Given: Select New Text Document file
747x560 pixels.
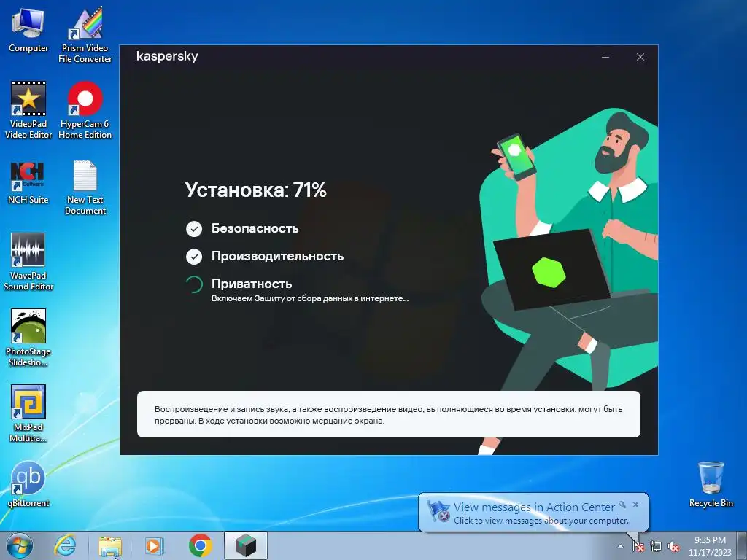Looking at the screenshot, I should pyautogui.click(x=85, y=187).
